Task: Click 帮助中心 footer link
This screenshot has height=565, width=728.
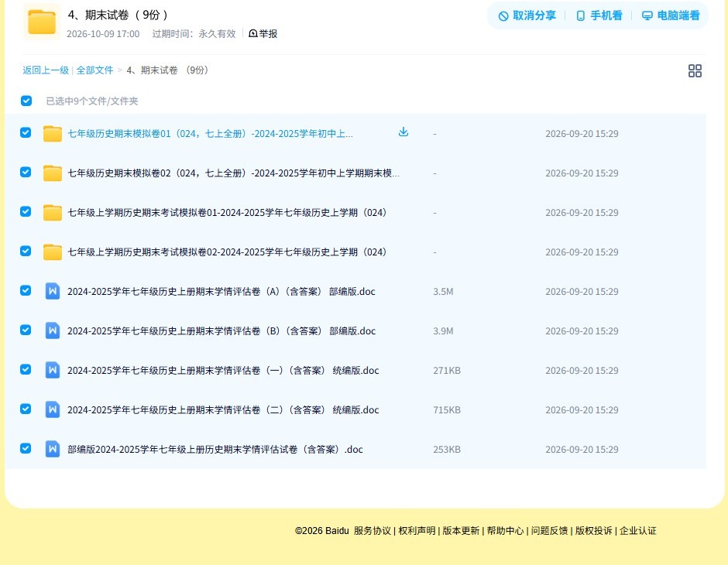Action: [505, 531]
